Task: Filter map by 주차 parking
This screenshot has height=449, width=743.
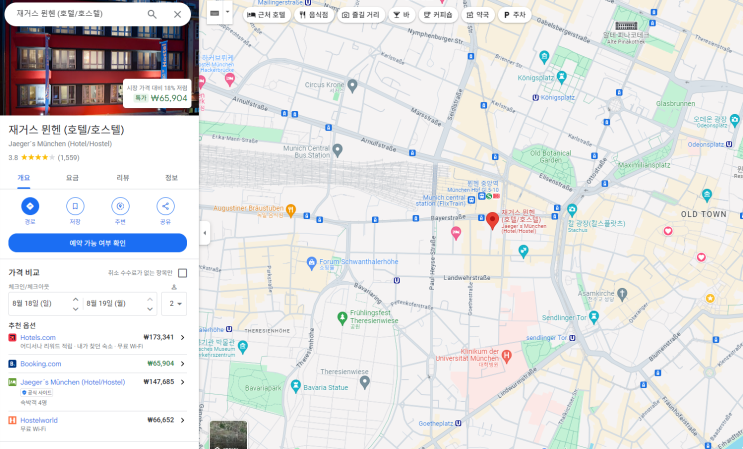Action: tap(515, 15)
